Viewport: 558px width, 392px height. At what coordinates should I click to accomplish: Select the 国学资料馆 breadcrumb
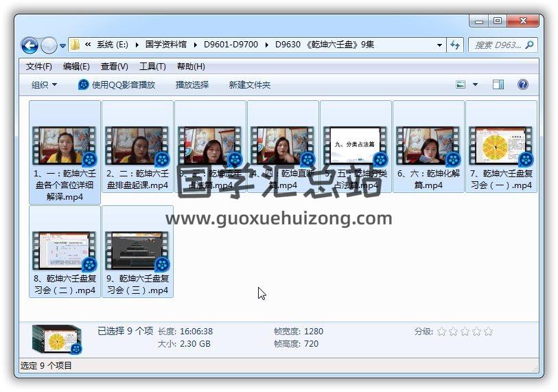point(166,45)
